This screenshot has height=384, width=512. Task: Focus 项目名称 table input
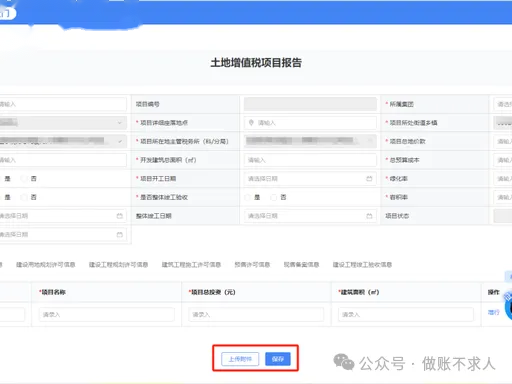click(107, 314)
